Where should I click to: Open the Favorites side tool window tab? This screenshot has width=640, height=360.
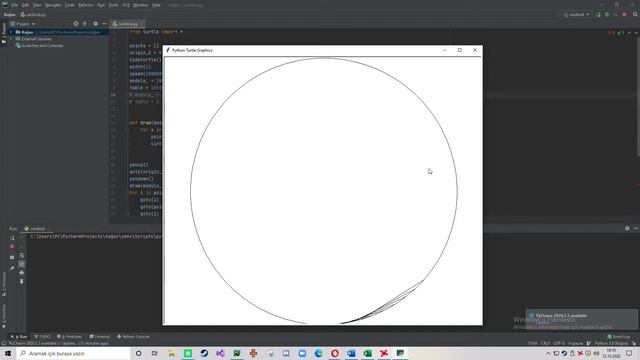point(4,316)
